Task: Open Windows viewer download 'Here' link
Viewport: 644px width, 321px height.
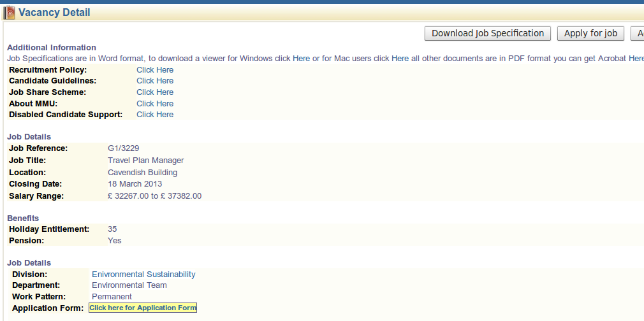Action: [301, 59]
